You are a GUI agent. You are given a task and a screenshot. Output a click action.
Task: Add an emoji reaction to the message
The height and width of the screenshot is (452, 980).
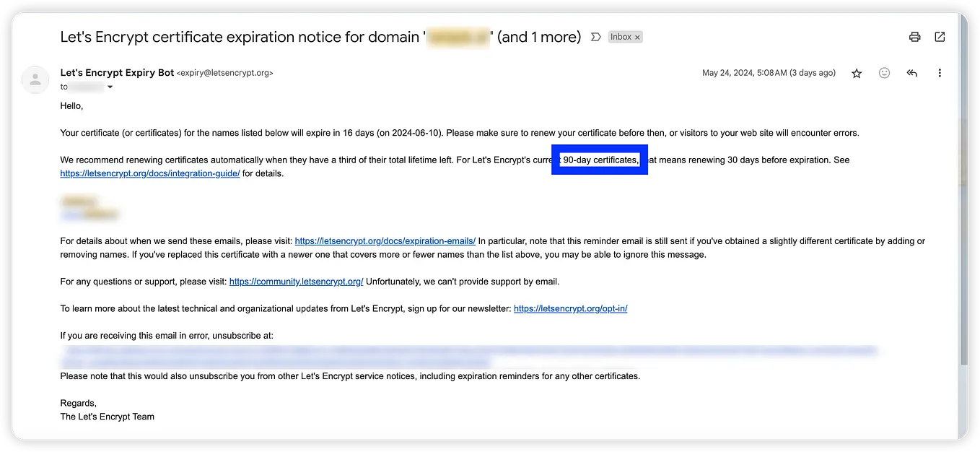(884, 72)
